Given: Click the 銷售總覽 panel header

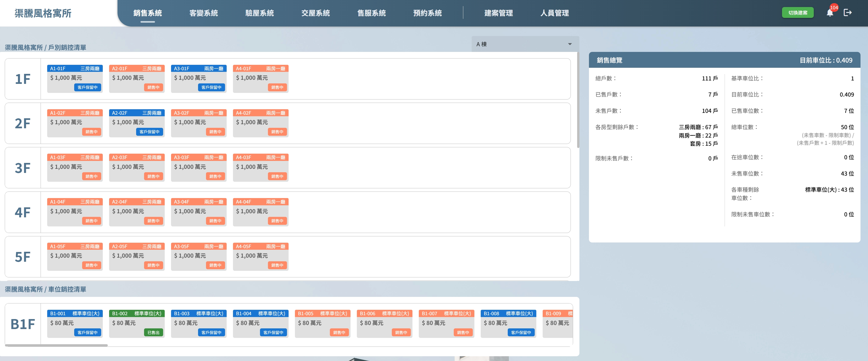Looking at the screenshot, I should click(x=724, y=60).
